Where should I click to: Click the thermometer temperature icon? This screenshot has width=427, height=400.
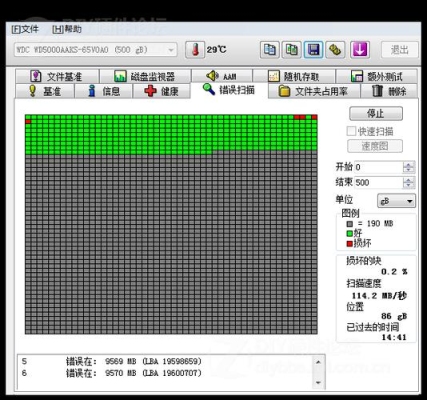pyautogui.click(x=195, y=50)
